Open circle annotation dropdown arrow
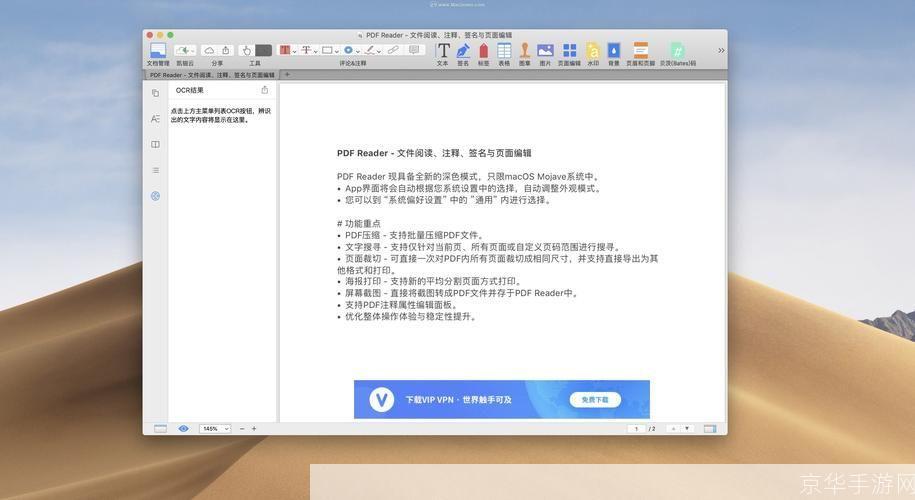The image size is (915, 500). point(358,51)
